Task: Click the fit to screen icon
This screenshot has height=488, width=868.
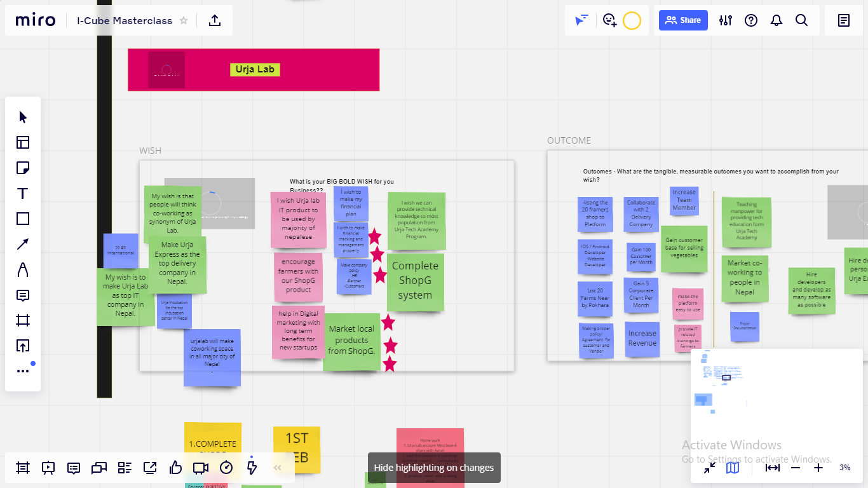Action: (773, 468)
